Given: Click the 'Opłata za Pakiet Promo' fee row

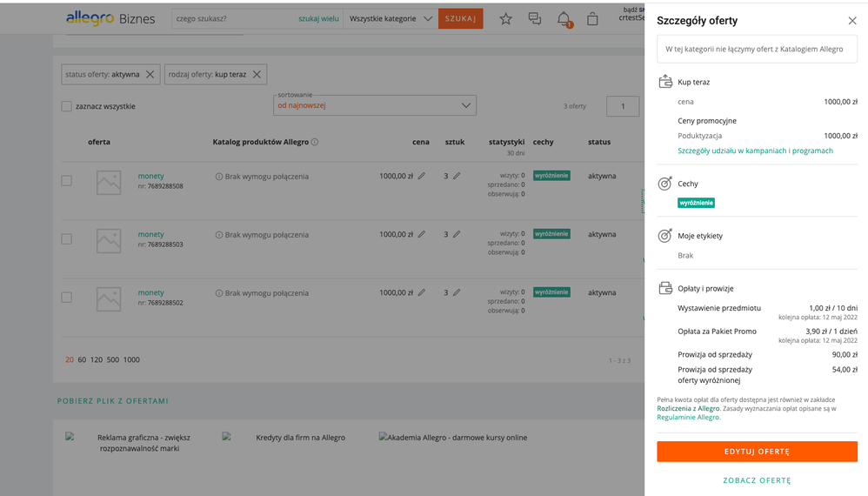Looking at the screenshot, I should pyautogui.click(x=767, y=336).
